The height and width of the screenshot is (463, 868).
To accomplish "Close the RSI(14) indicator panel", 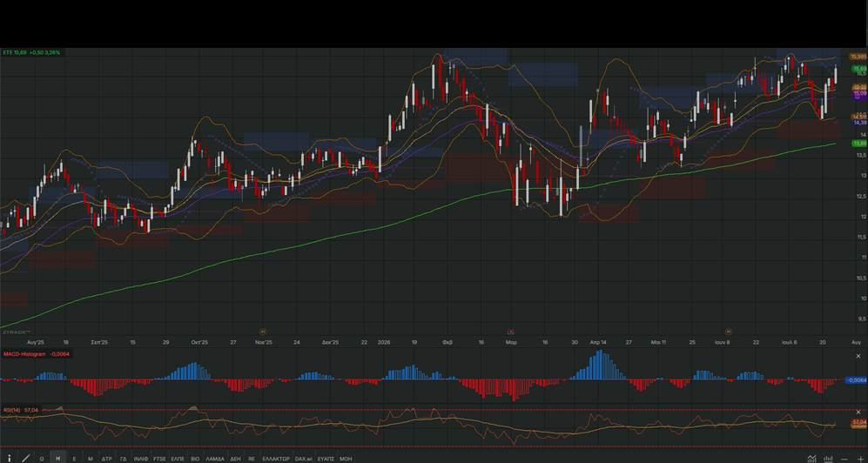I will (858, 411).
